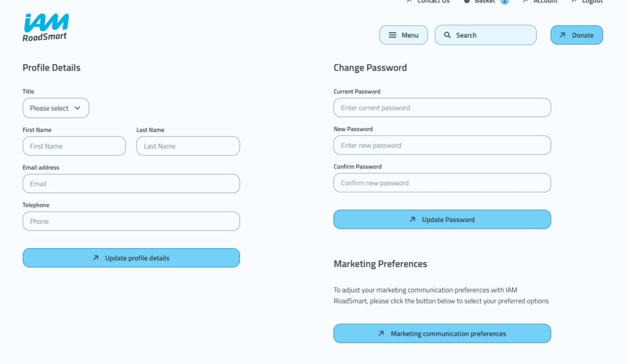Click the new password field

[x=442, y=145]
